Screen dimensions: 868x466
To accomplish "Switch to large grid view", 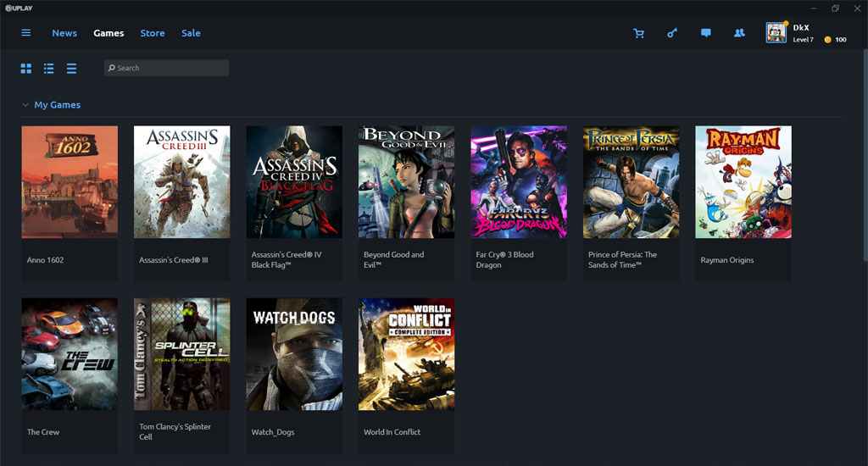I will tap(26, 68).
